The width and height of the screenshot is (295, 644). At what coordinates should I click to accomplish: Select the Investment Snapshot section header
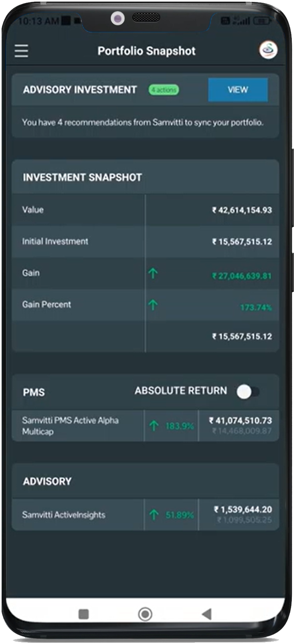82,178
